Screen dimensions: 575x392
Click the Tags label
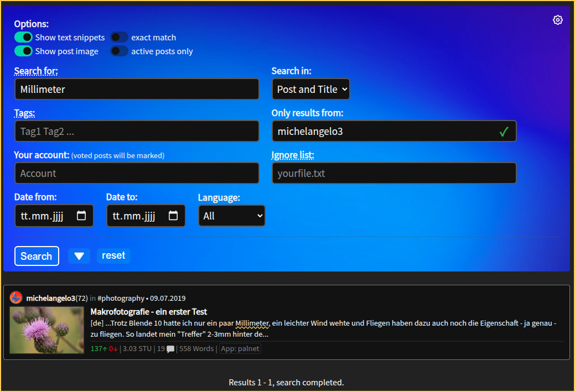[x=24, y=113]
